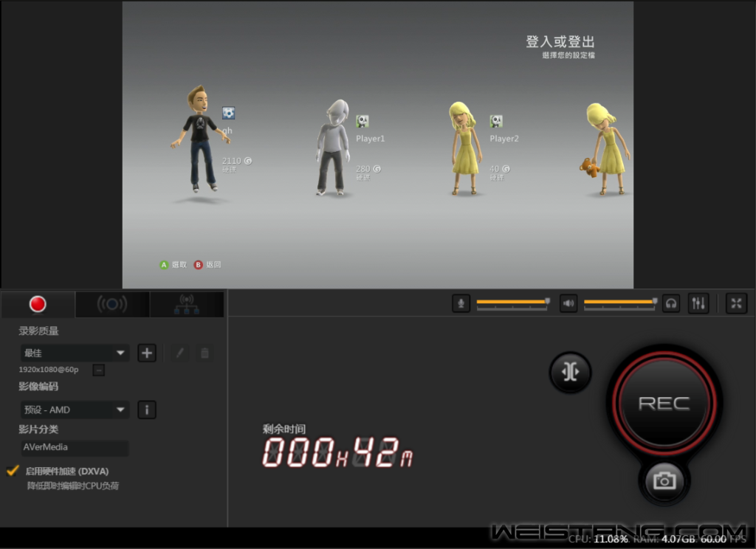The width and height of the screenshot is (756, 549).
Task: Click the 影像编码 heading
Action: (x=38, y=387)
